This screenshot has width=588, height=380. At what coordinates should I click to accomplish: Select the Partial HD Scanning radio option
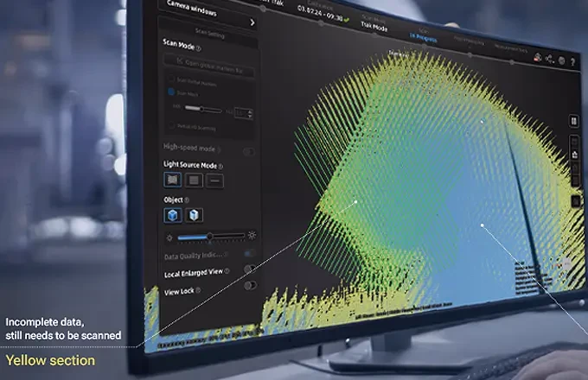pyautogui.click(x=172, y=124)
